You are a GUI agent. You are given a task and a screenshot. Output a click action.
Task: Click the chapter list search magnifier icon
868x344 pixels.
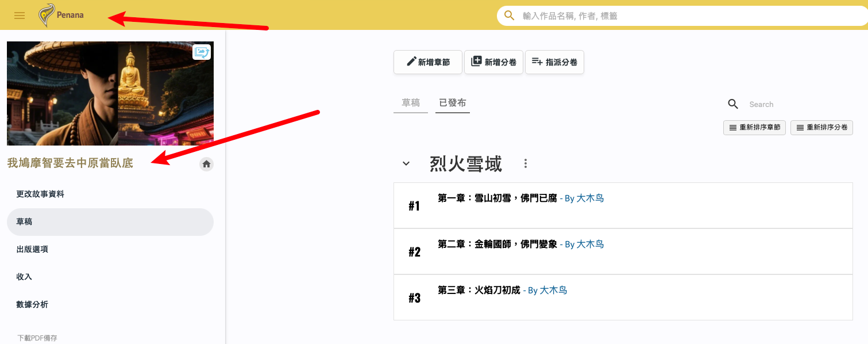pyautogui.click(x=733, y=104)
